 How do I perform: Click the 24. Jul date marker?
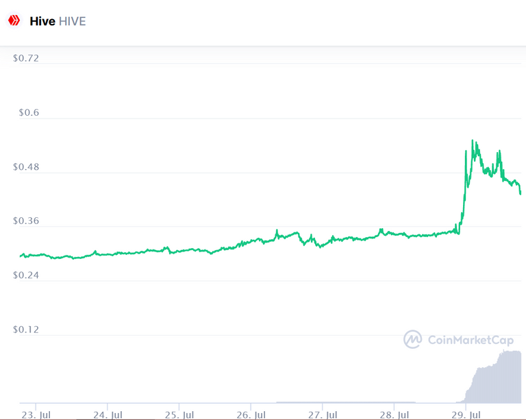[x=108, y=415]
